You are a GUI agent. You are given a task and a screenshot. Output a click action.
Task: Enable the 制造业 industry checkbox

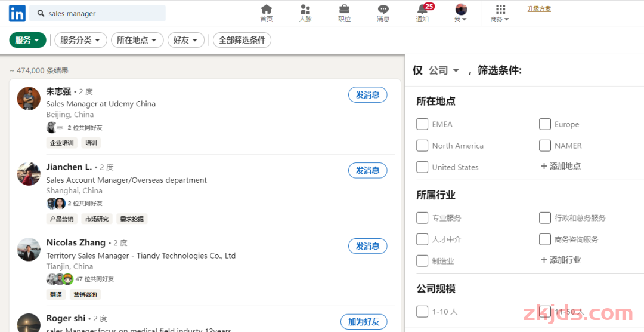click(x=422, y=261)
